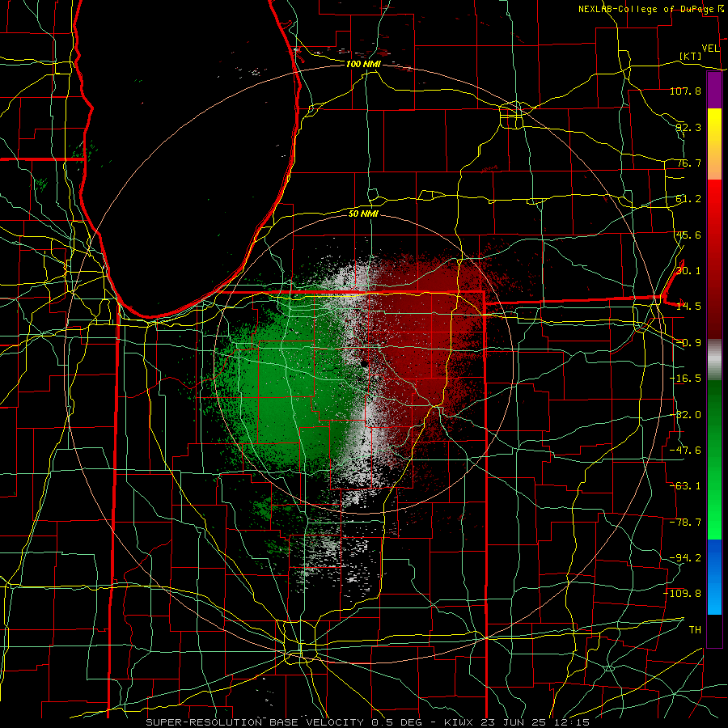Pick the light blue colorbar segment
728x728 pixels.
714,597
